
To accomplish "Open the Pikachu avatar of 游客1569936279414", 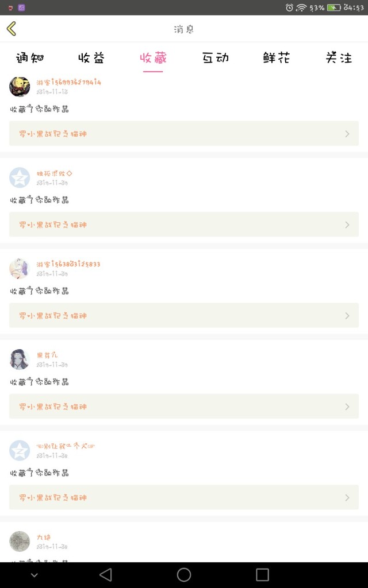I will pos(20,87).
